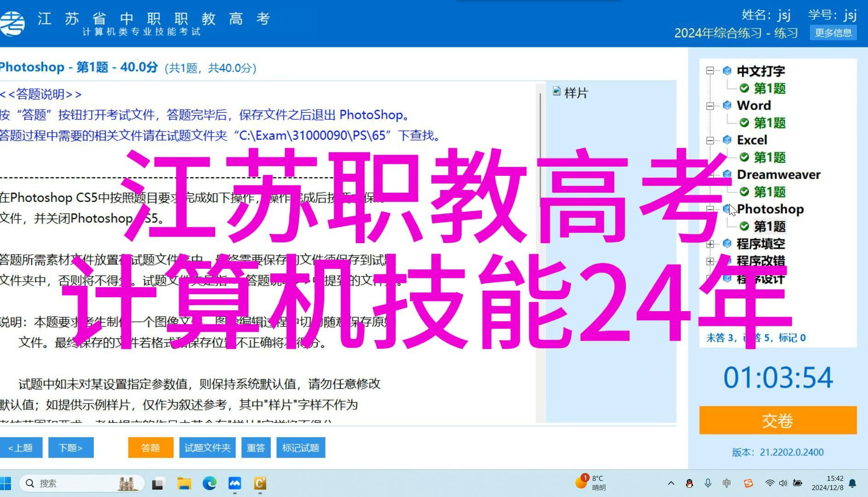Go to next question 下题
The height and width of the screenshot is (497, 868).
pyautogui.click(x=71, y=448)
